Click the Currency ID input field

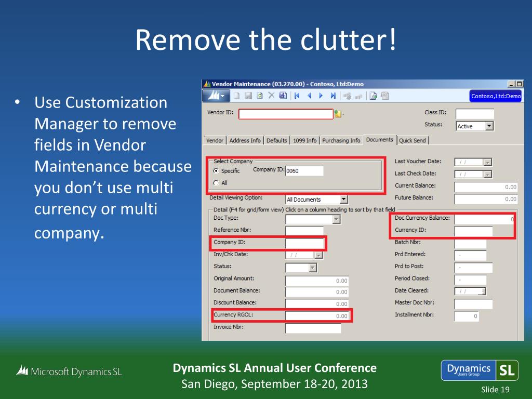(x=473, y=231)
